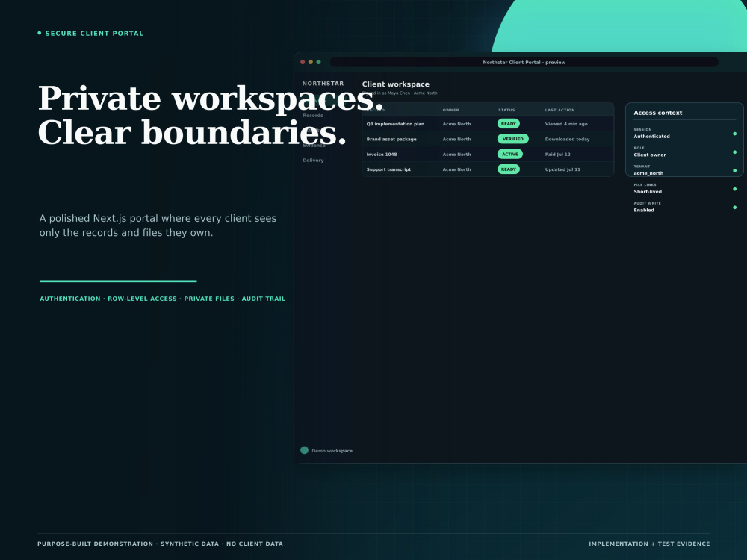Click the green dot beside Audit write Enabled
747x560 pixels.
click(734, 208)
